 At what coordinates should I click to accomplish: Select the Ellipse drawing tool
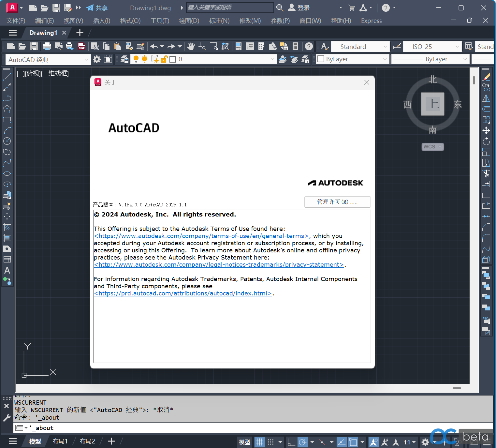[x=7, y=173]
